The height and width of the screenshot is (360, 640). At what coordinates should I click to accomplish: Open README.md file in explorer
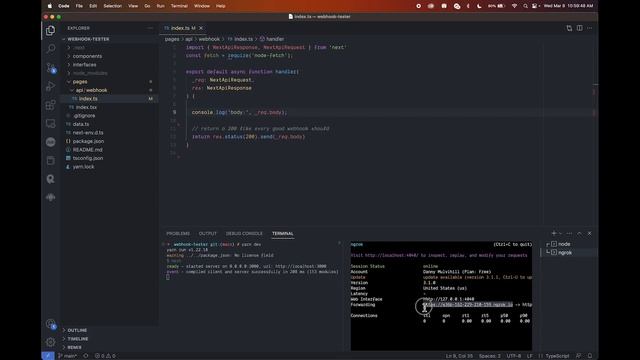(x=87, y=150)
